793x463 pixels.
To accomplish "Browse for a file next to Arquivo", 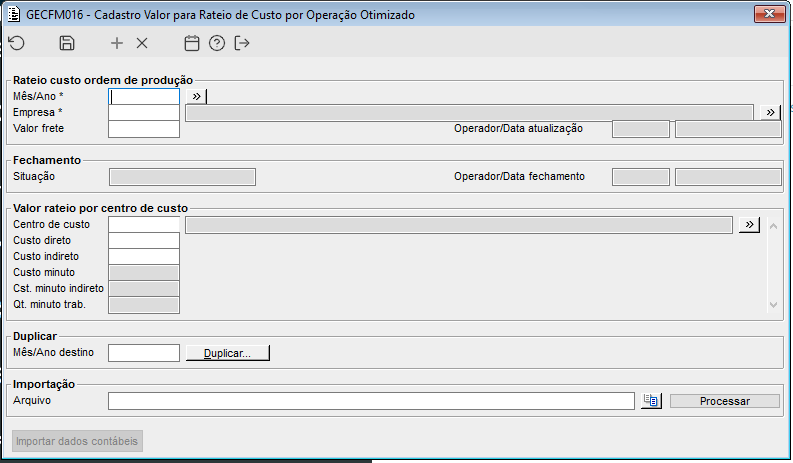I will pyautogui.click(x=651, y=401).
